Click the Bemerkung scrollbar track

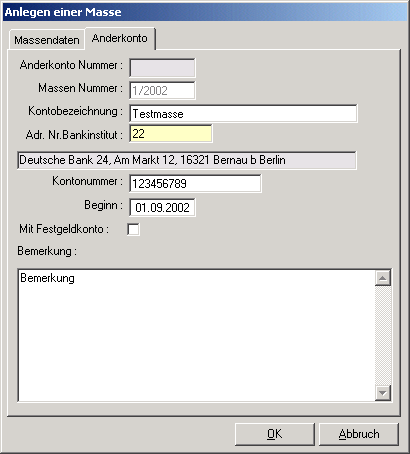point(383,335)
